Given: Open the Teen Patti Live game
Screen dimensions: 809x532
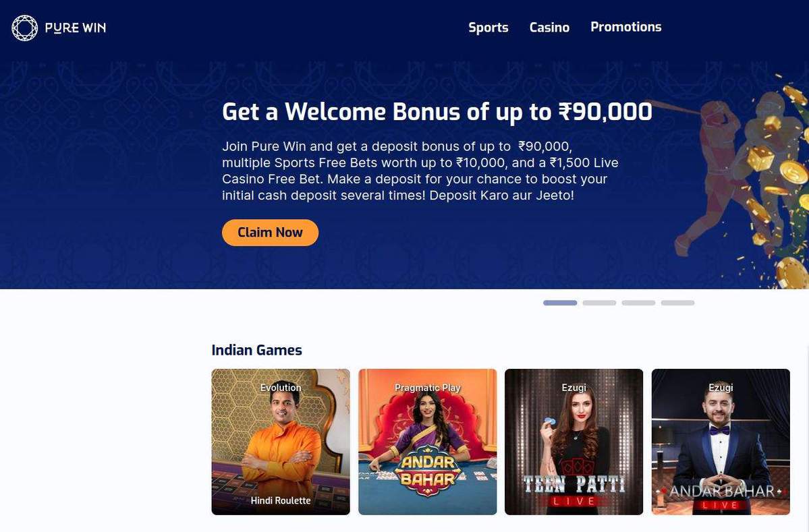Looking at the screenshot, I should (x=574, y=442).
